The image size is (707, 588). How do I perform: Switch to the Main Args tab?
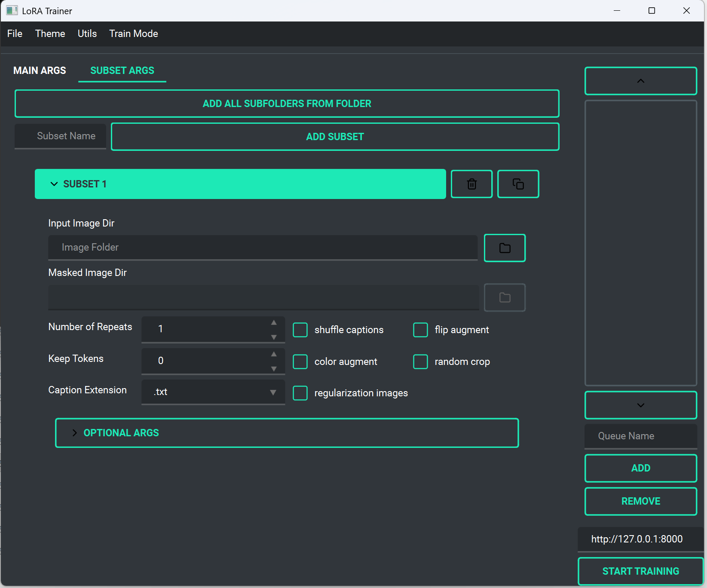click(40, 70)
